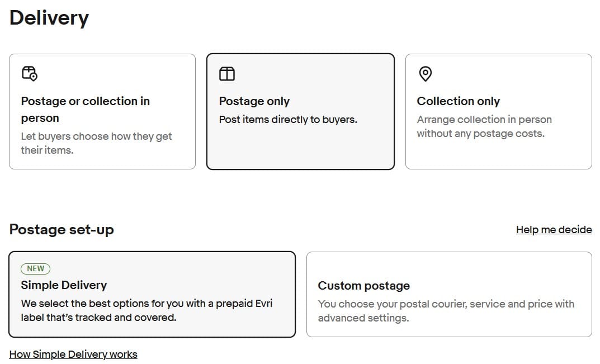Click 'You choose your postal courier' description

(446, 311)
